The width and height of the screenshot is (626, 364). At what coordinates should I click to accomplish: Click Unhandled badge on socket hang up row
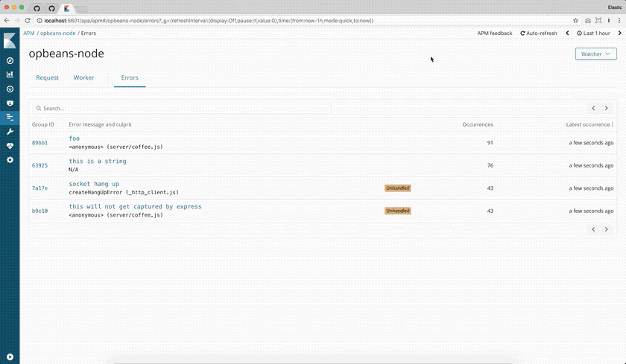(398, 188)
